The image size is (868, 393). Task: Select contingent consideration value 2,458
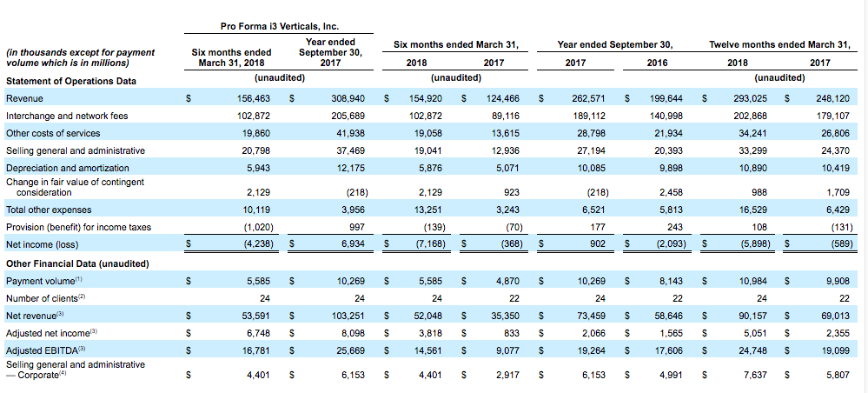tap(672, 192)
